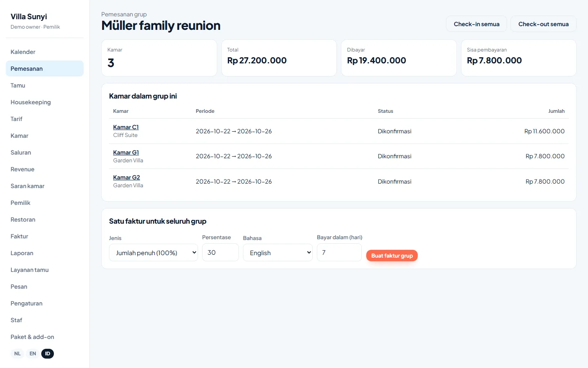
Task: Go to Faktur page
Action: [45, 236]
